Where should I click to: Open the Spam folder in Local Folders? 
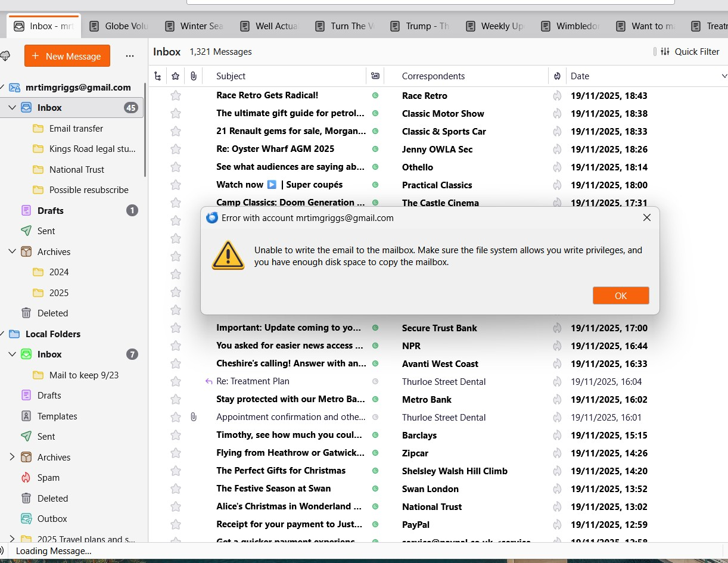tap(48, 478)
